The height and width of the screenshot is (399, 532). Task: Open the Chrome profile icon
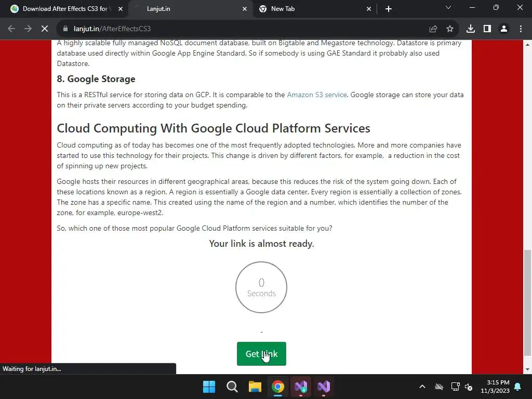[x=504, y=29]
